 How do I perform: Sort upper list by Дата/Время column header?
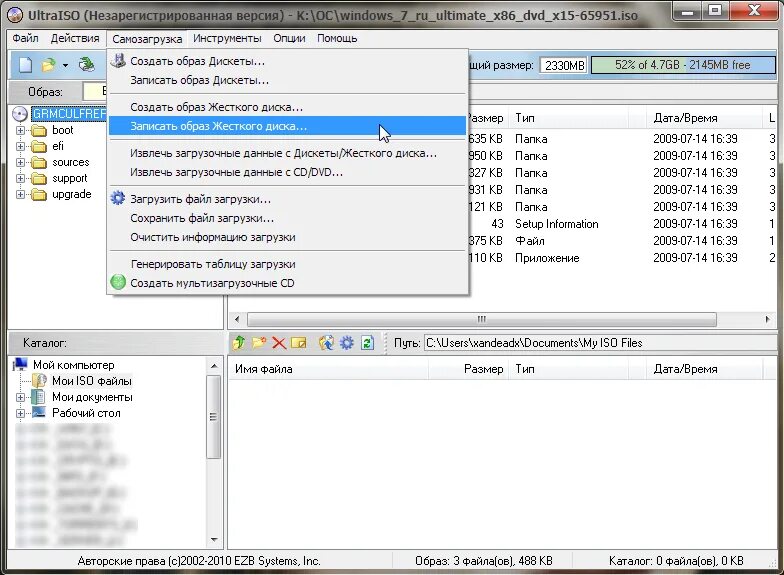point(704,118)
